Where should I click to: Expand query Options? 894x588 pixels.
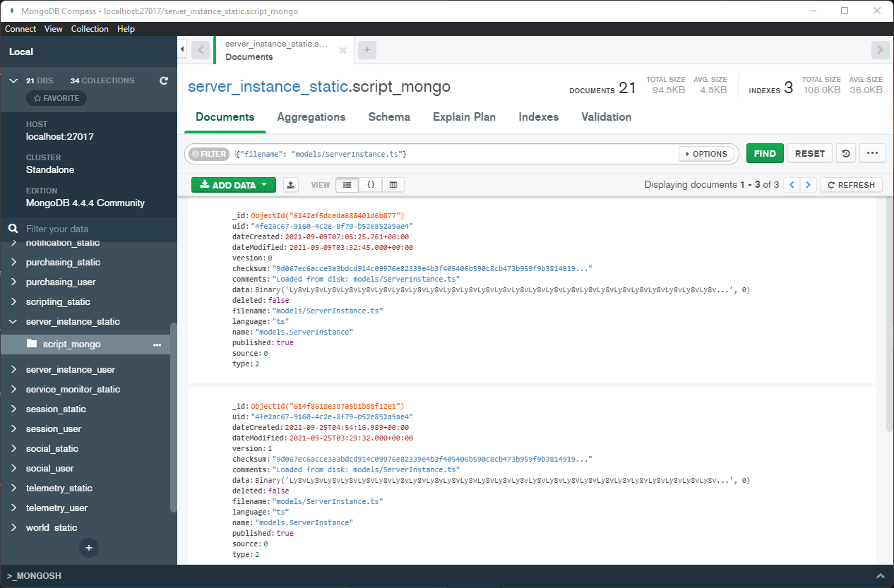coord(707,153)
